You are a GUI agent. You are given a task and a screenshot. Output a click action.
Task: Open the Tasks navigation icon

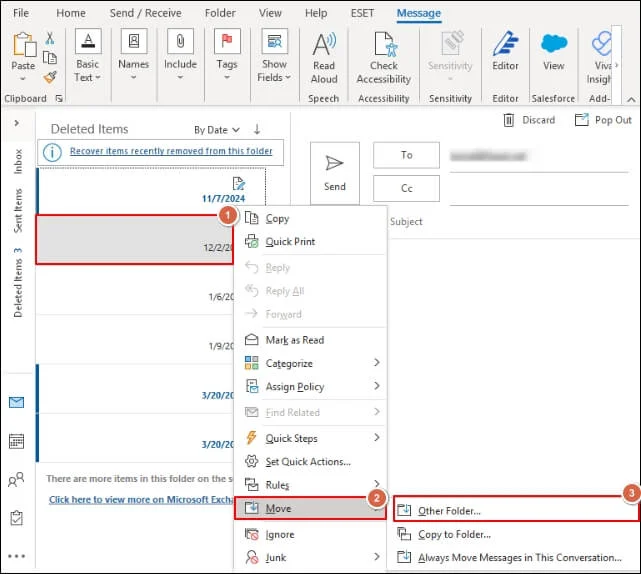[16, 518]
